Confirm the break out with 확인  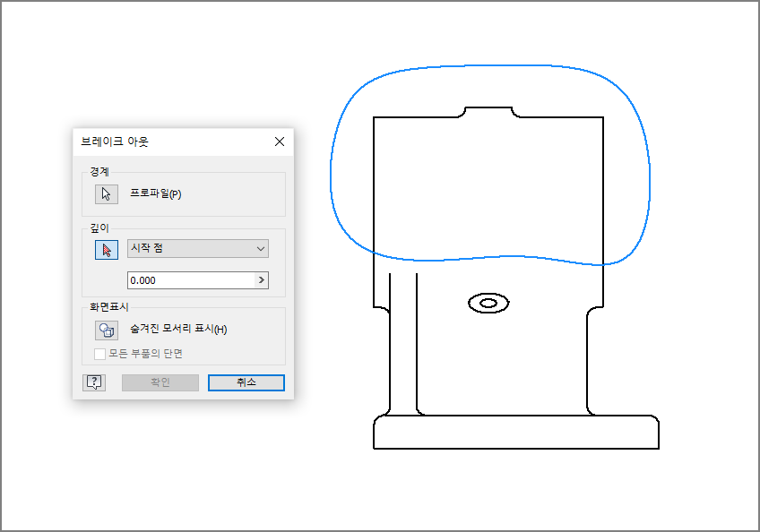160,382
